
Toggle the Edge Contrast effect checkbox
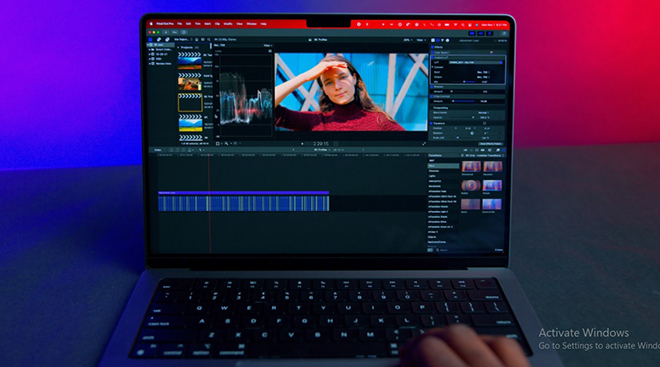pos(432,96)
